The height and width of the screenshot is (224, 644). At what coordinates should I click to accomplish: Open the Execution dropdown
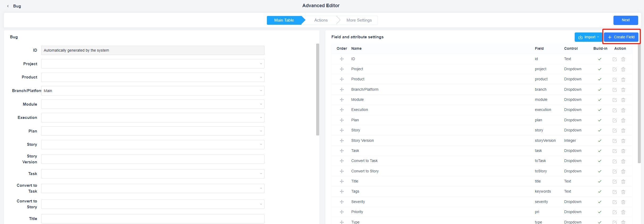153,118
